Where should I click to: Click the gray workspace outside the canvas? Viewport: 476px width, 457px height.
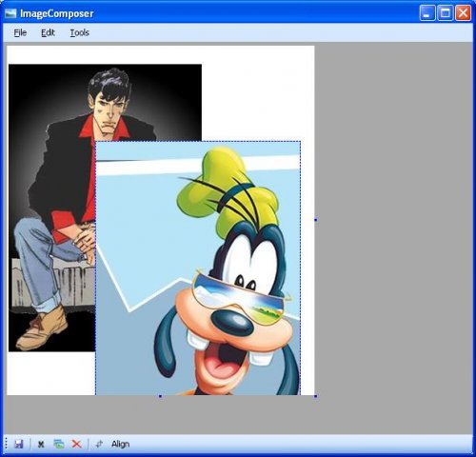click(x=393, y=222)
